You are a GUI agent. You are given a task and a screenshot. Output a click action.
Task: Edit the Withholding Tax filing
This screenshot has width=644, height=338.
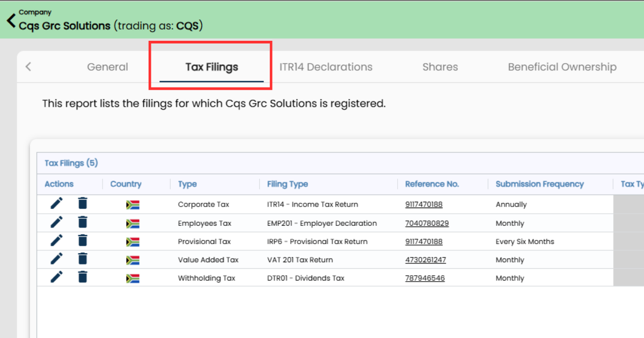[56, 277]
